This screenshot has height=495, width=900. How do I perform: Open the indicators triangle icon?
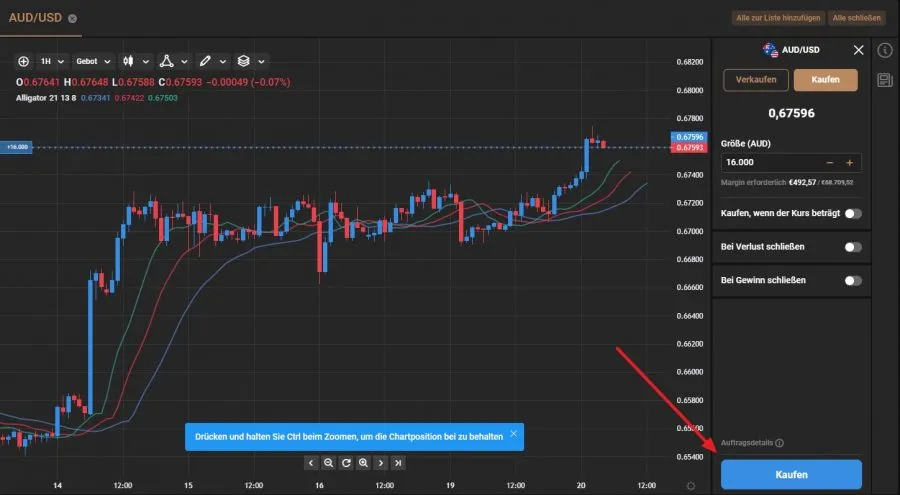[x=167, y=61]
